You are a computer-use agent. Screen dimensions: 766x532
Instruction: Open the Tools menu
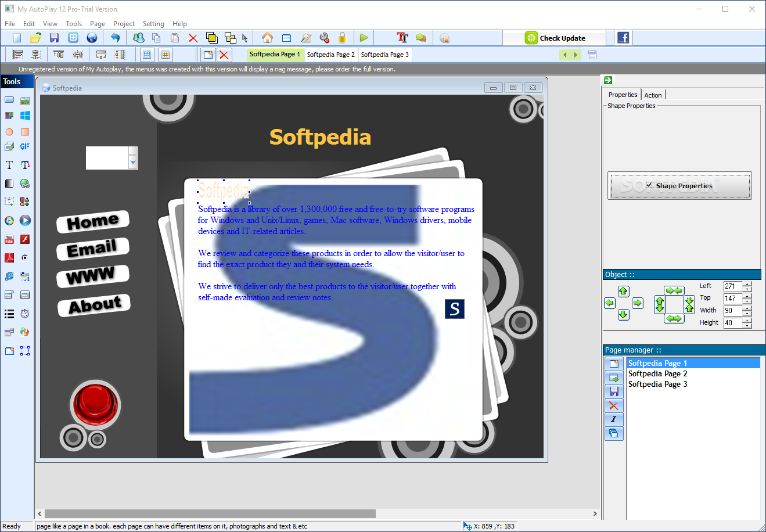click(x=74, y=24)
